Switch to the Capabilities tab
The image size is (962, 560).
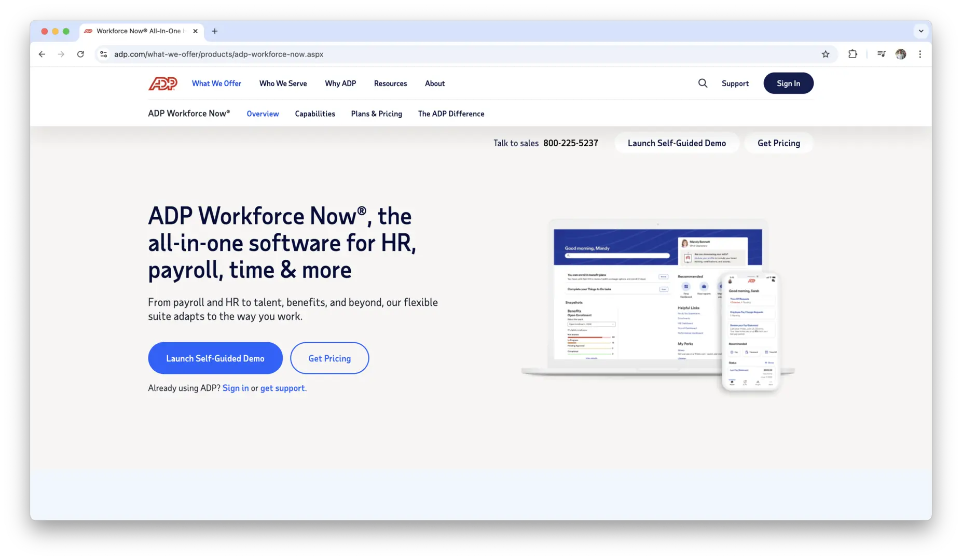coord(315,114)
